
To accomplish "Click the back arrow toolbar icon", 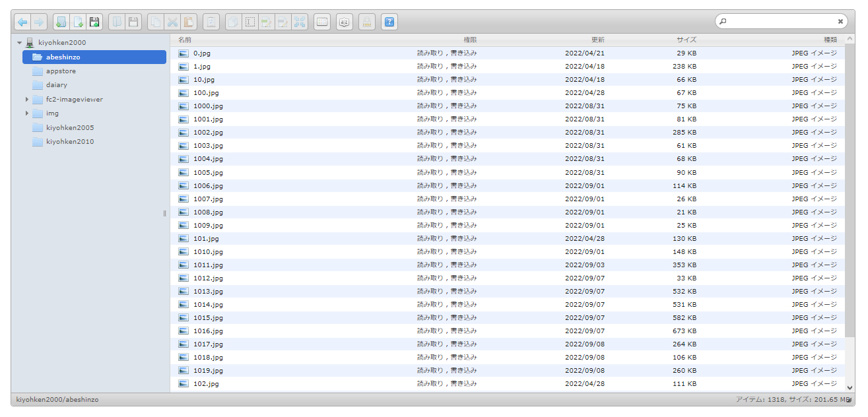I will (22, 22).
